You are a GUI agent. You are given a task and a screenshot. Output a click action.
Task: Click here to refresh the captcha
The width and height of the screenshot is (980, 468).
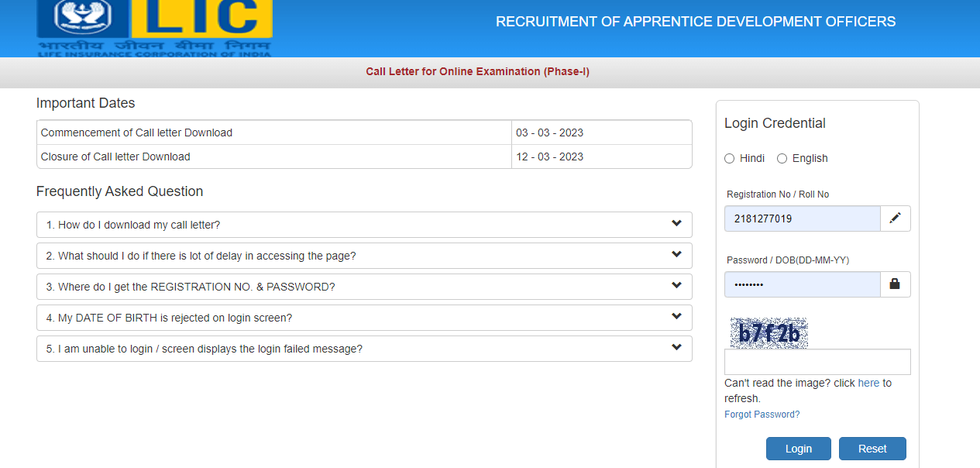pos(868,383)
